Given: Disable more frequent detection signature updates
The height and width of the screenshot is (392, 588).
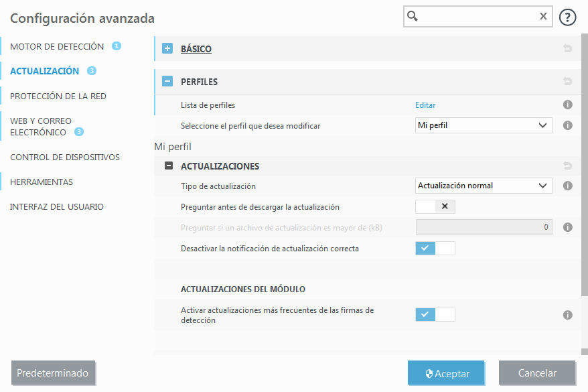Looking at the screenshot, I should tap(435, 314).
